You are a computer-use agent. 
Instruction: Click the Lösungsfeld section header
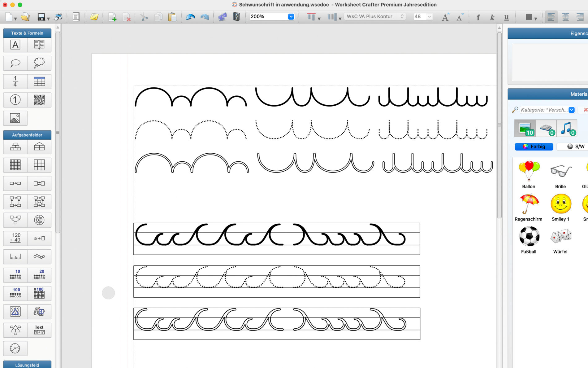[27, 365]
